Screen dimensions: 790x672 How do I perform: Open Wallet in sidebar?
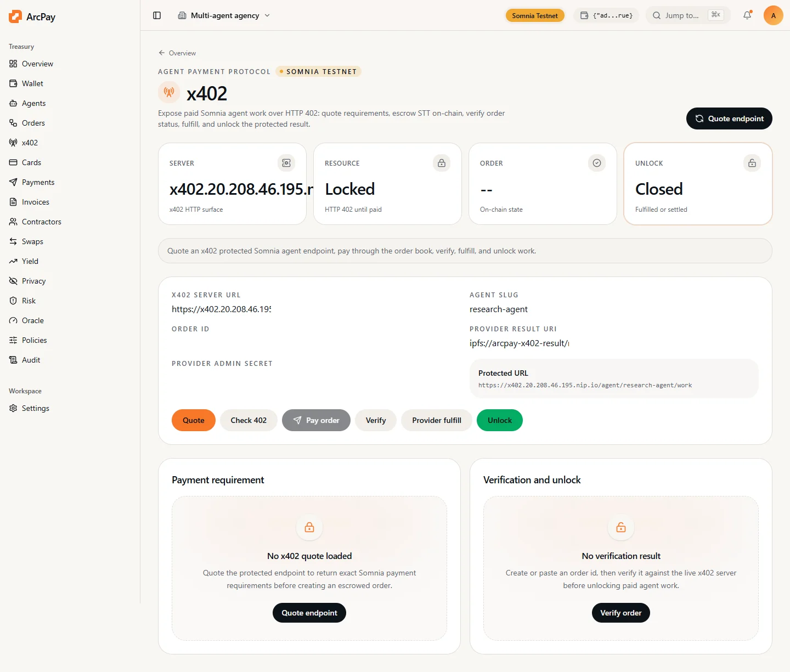32,83
